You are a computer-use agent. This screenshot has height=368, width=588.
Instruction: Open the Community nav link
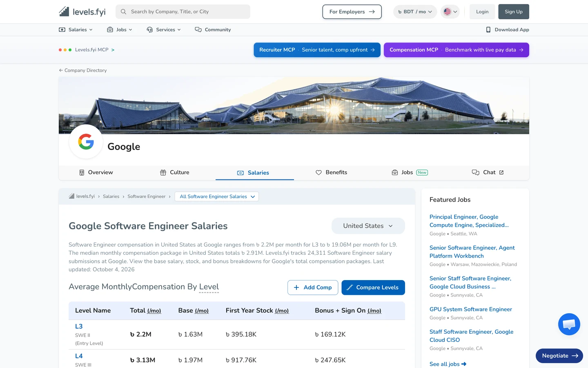[213, 29]
